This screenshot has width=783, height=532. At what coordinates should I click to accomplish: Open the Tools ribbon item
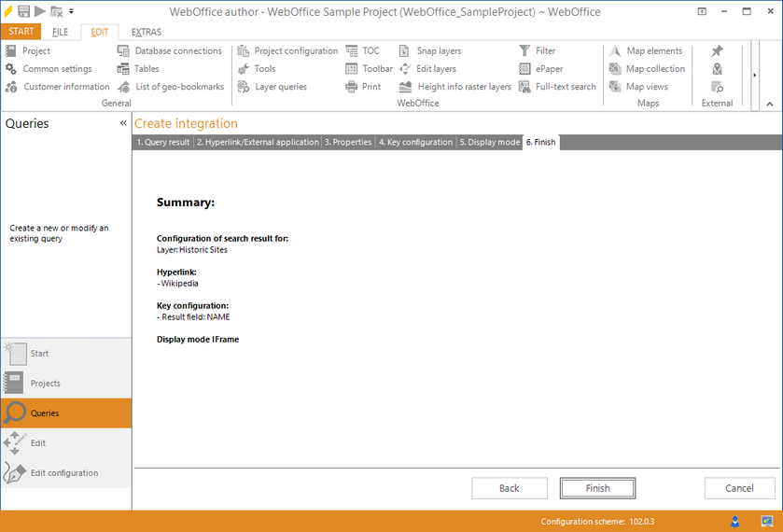click(x=257, y=68)
